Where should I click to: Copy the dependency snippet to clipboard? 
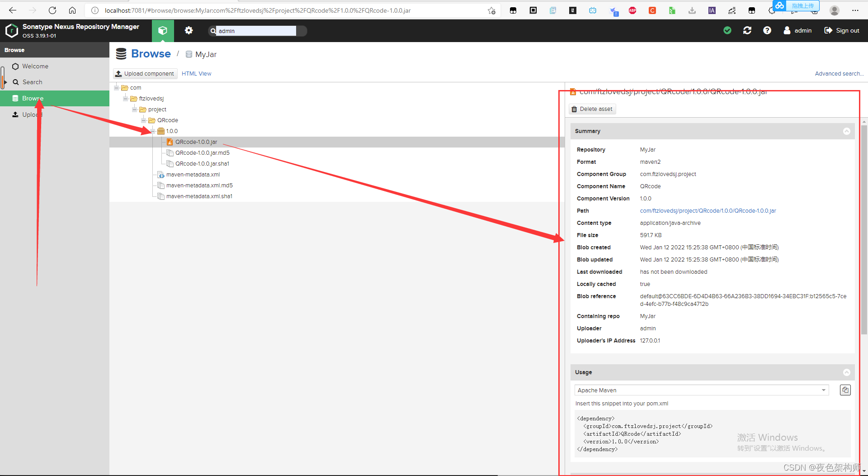pyautogui.click(x=845, y=390)
